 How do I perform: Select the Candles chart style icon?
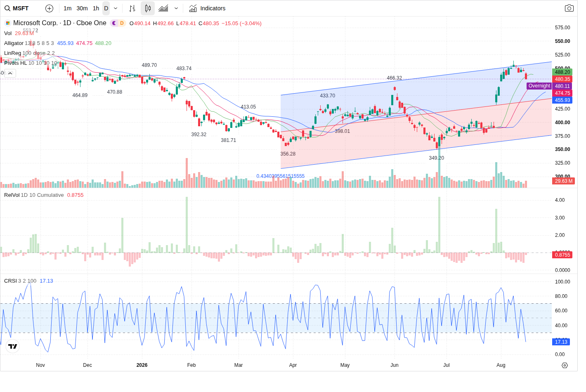tap(148, 8)
